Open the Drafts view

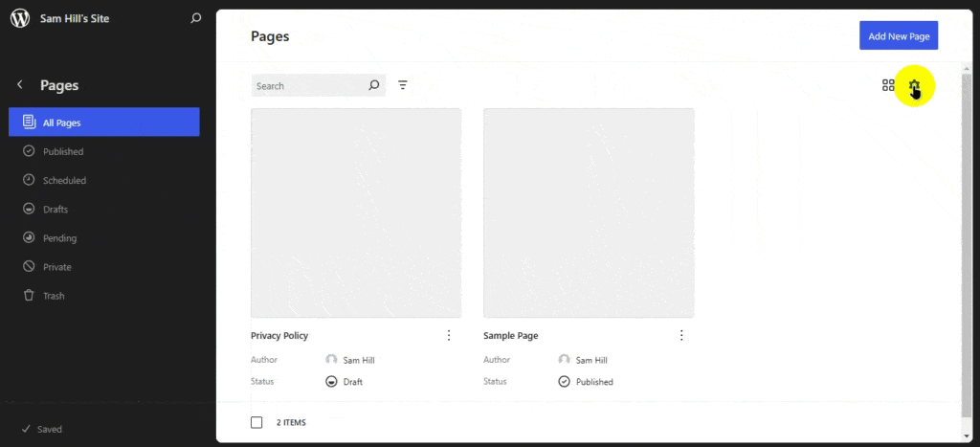(56, 209)
